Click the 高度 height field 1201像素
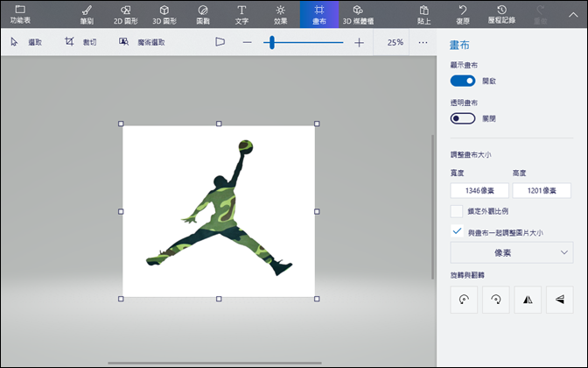 542,190
